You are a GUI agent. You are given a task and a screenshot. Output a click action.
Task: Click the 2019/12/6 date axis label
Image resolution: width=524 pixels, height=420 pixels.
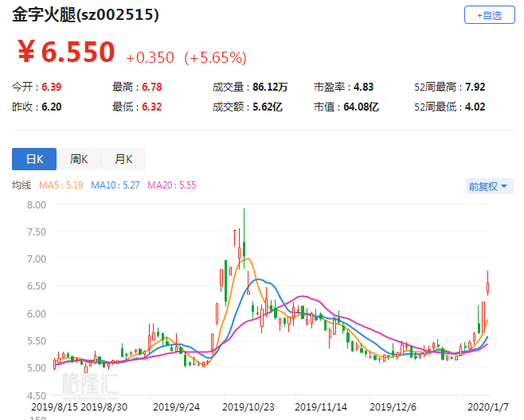pos(393,407)
